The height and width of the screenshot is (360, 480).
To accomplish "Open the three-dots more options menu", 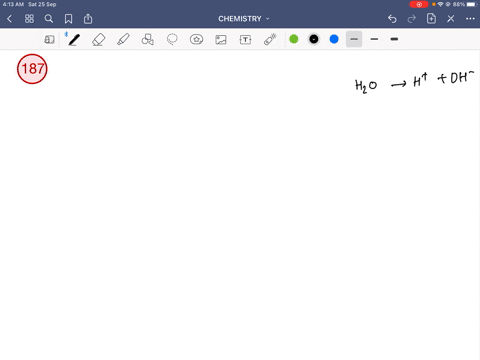I will 470,19.
